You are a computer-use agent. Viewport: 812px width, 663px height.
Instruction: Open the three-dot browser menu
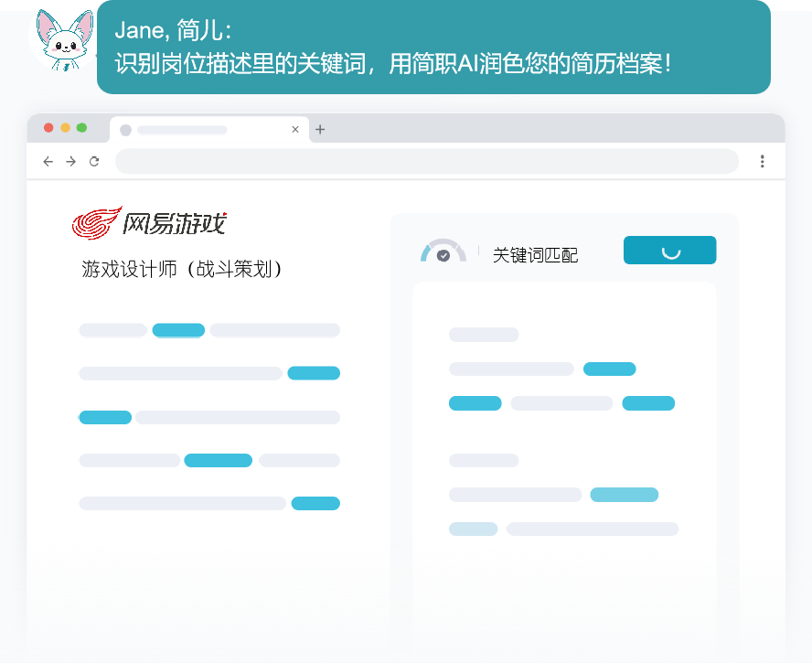coord(762,161)
